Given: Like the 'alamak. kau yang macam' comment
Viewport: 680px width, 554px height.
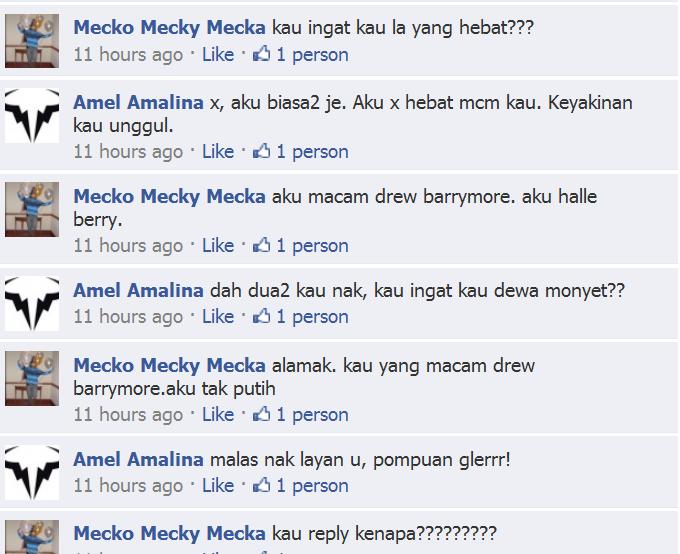Looking at the screenshot, I should [218, 415].
